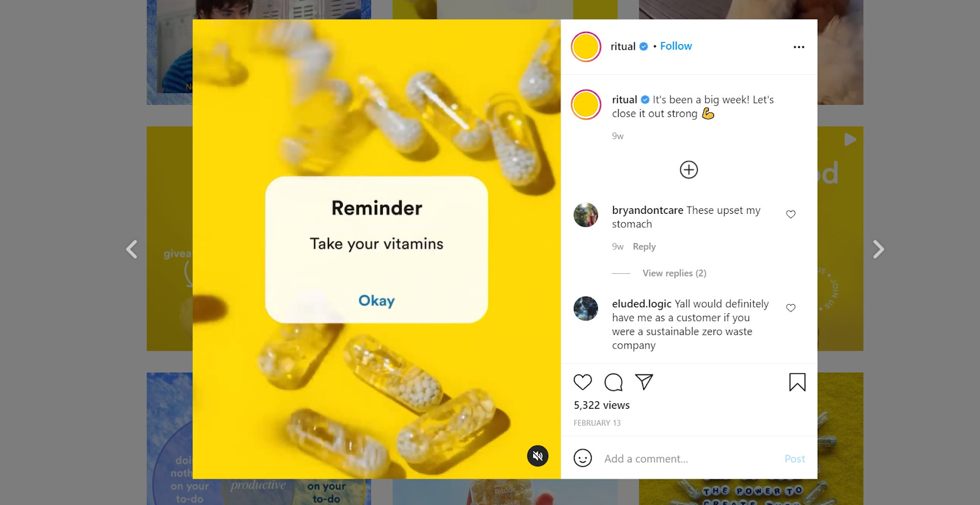Follow the ritual account
980x505 pixels.
[676, 46]
